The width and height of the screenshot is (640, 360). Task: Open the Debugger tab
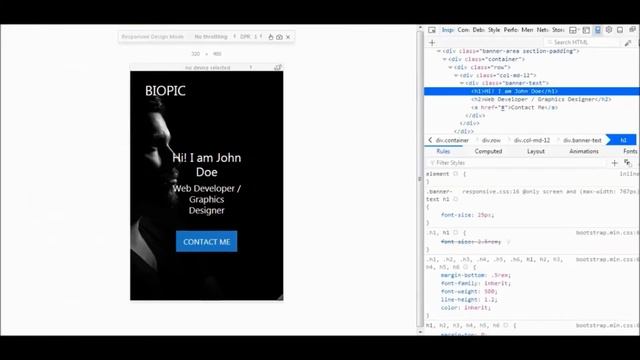coord(479,30)
